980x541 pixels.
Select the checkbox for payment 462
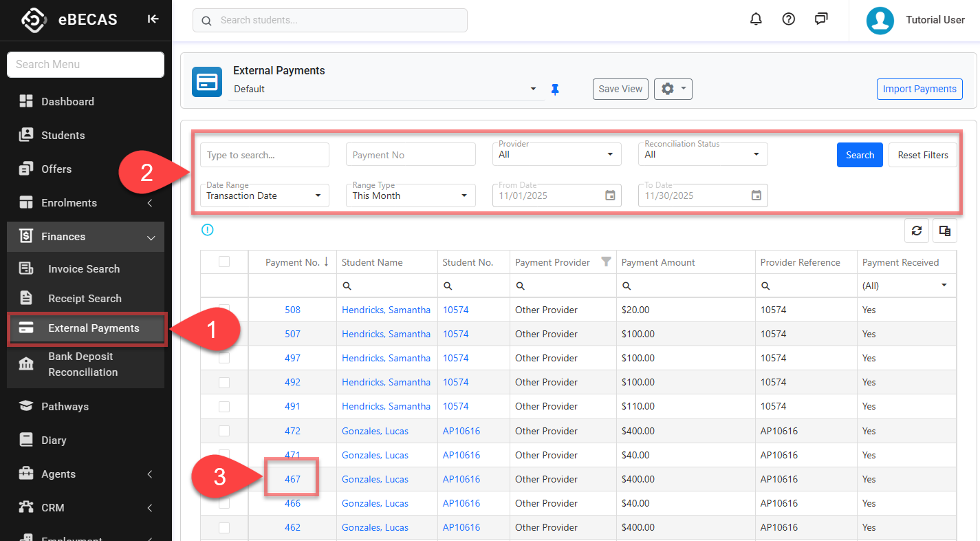click(x=224, y=527)
